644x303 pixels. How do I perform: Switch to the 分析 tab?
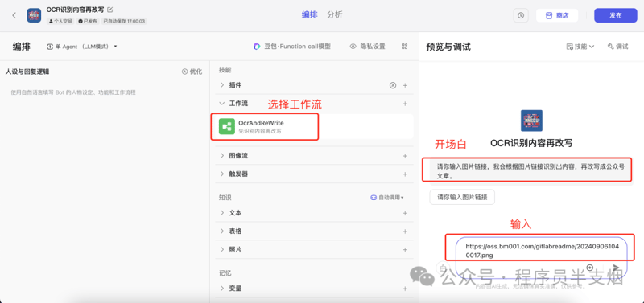point(335,15)
